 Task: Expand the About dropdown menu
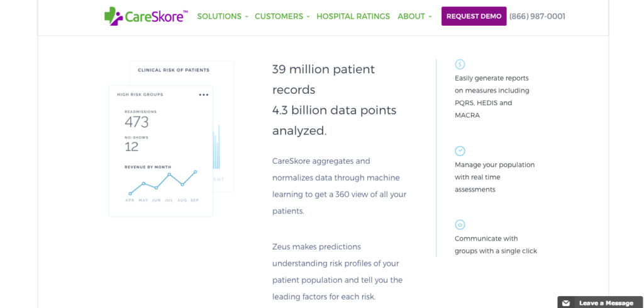(x=414, y=16)
